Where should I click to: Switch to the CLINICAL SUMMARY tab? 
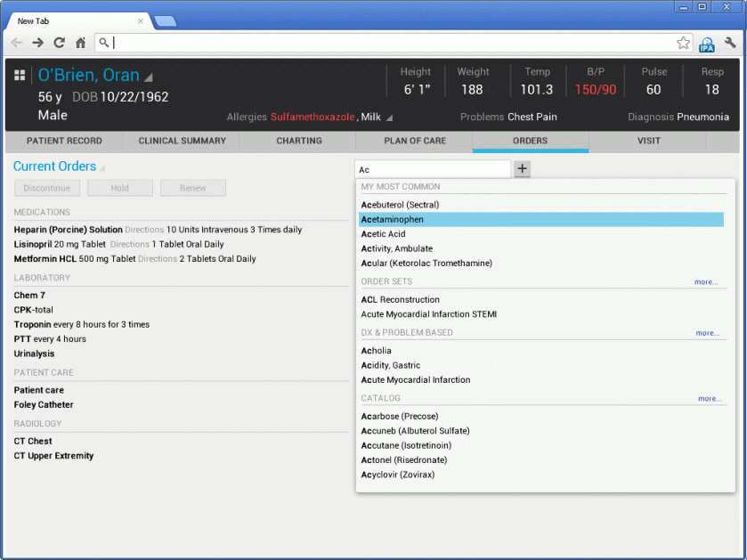point(179,141)
